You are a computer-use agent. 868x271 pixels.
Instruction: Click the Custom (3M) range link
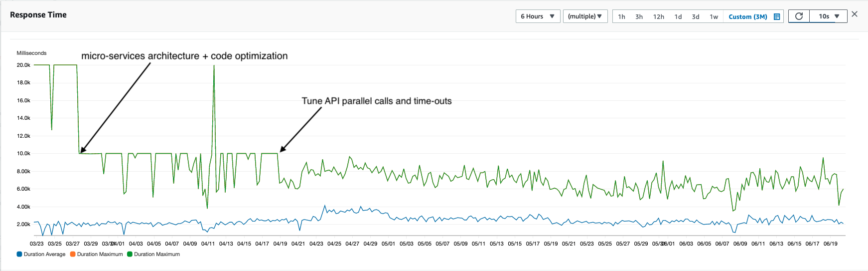(x=748, y=16)
